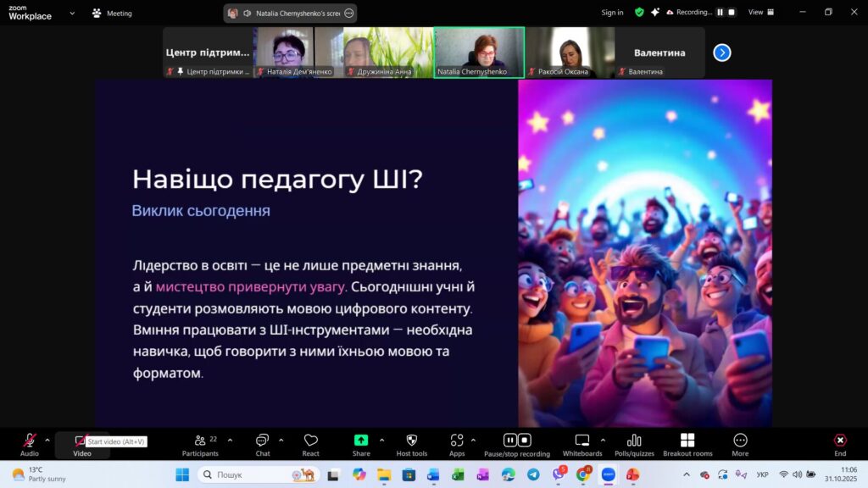Pause recording with top bar pause icon
The image size is (868, 488).
point(721,12)
